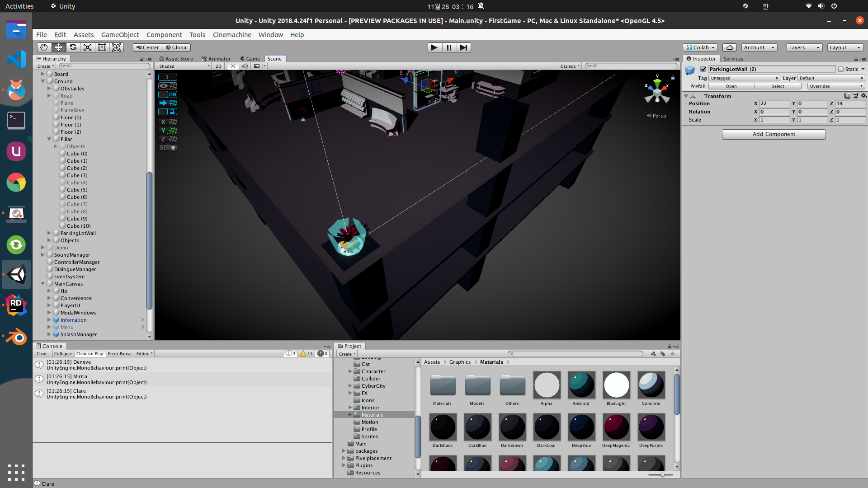Open the Cinemachine menu
Image resolution: width=868 pixels, height=488 pixels.
[x=232, y=35]
